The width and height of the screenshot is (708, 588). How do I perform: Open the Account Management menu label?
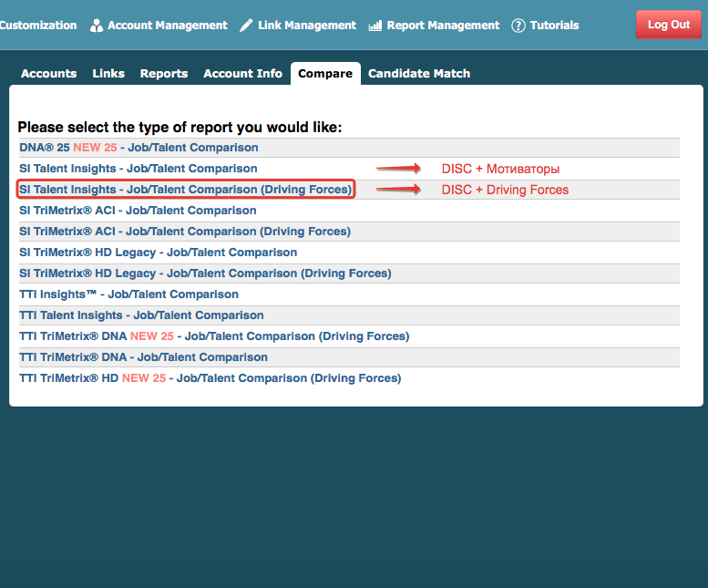pyautogui.click(x=168, y=26)
